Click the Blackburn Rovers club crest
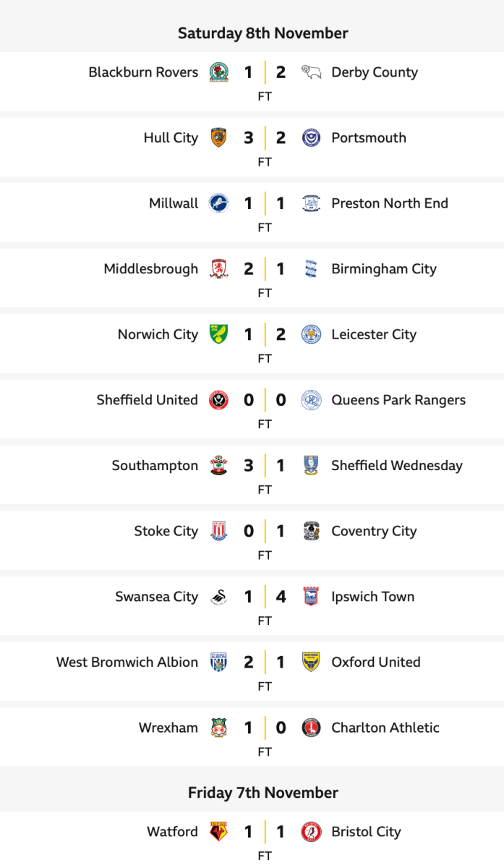The width and height of the screenshot is (504, 868). 218,72
